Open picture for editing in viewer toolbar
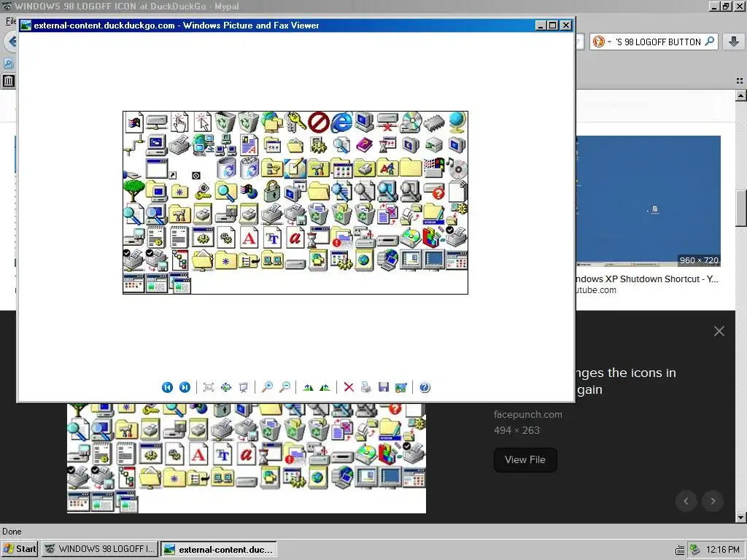747x560 pixels. [x=401, y=387]
